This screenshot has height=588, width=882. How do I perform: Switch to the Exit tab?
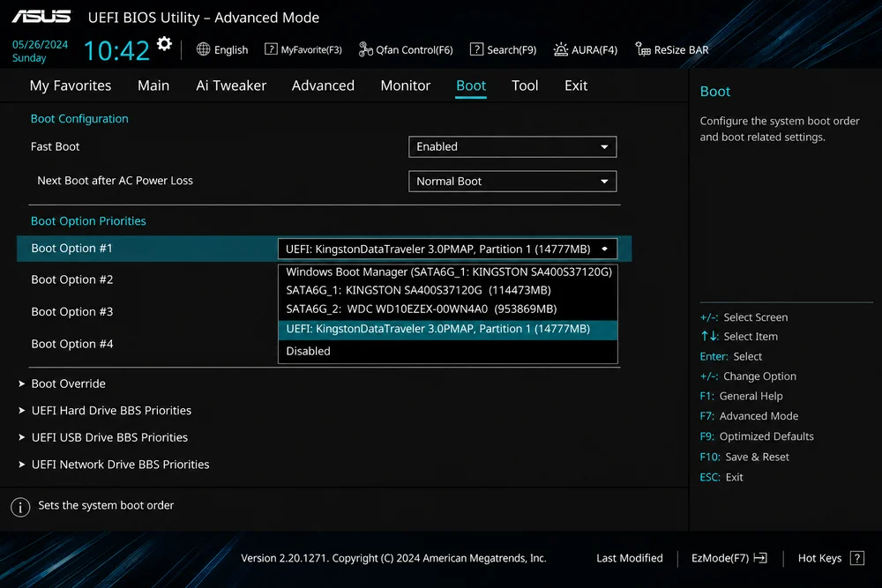click(x=576, y=86)
